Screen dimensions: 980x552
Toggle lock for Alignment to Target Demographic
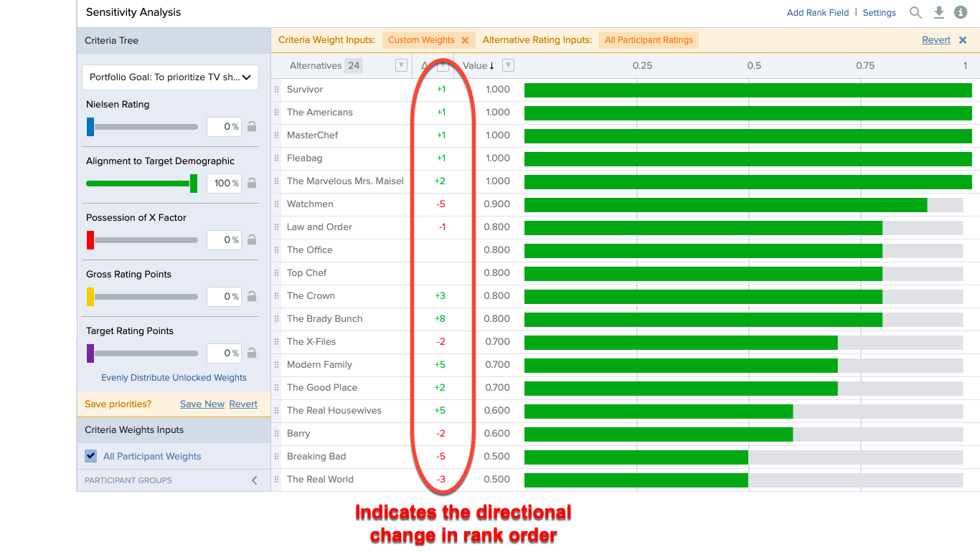tap(252, 183)
